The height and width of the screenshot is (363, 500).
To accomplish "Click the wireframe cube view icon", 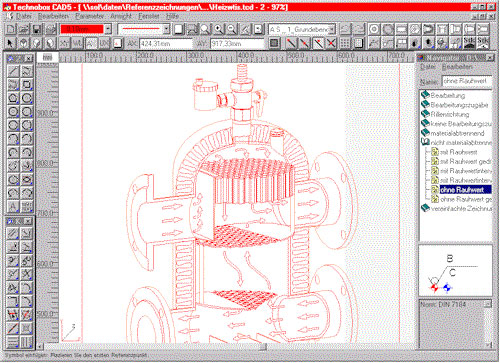I will click(23, 43).
